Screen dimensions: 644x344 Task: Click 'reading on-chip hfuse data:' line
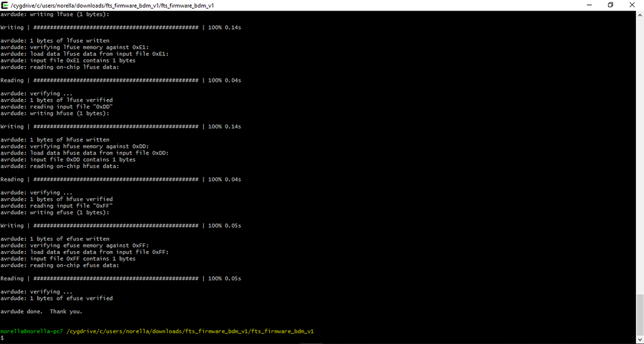click(60, 166)
